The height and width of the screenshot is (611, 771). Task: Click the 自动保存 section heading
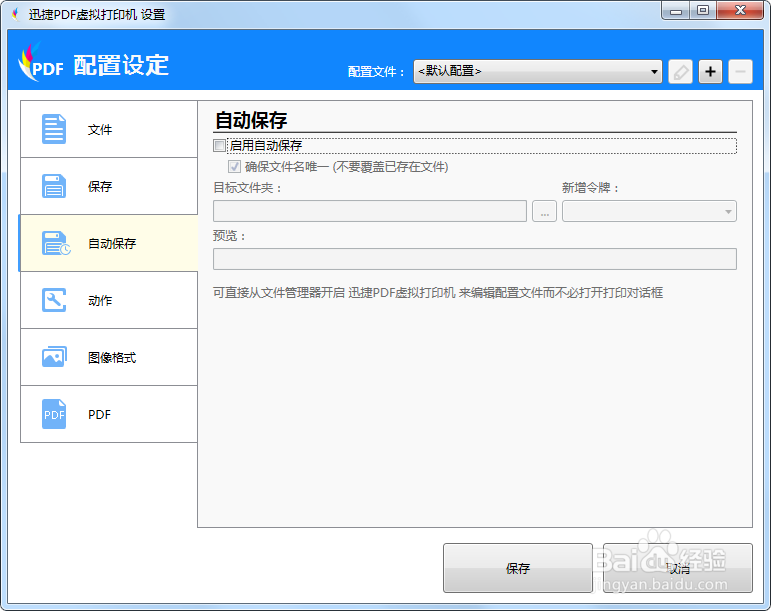[x=251, y=120]
